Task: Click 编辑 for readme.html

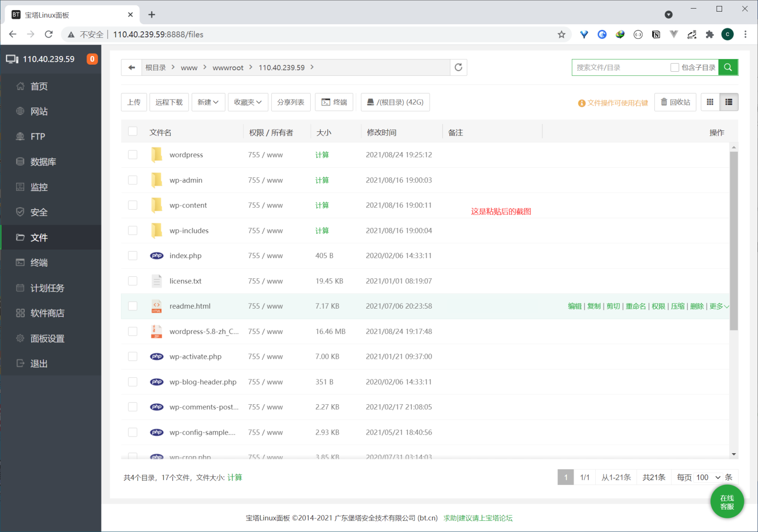Action: pos(575,306)
